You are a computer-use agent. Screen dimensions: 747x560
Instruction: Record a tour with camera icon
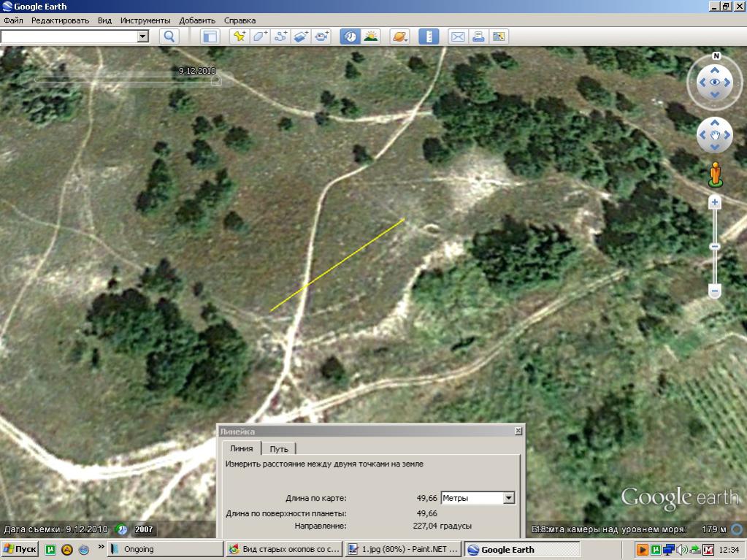click(x=322, y=37)
